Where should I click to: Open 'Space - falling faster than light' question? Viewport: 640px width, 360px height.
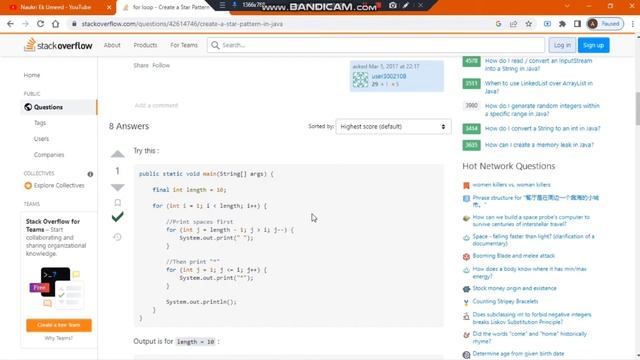(533, 240)
